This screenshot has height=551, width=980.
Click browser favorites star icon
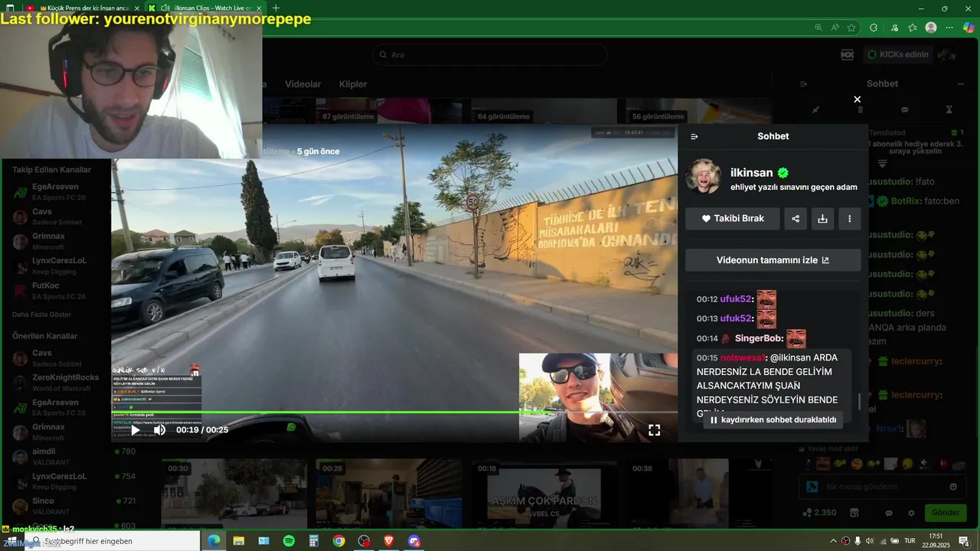point(851,28)
